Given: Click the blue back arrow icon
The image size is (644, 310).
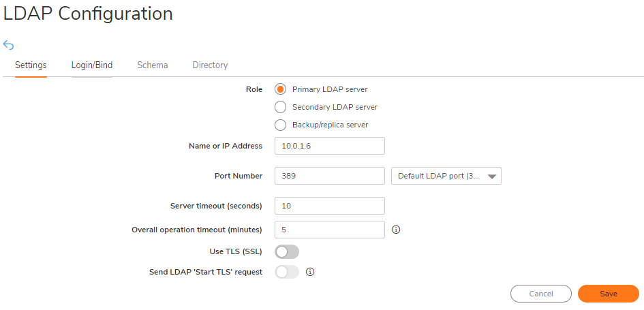Looking at the screenshot, I should 8,45.
